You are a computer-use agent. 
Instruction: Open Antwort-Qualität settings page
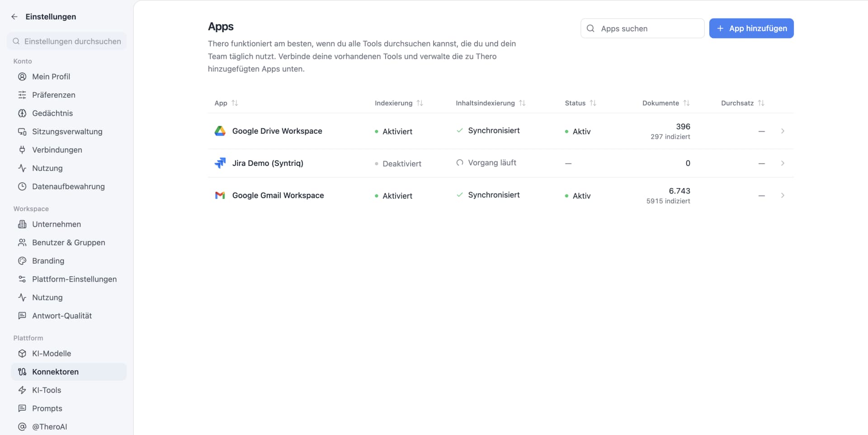click(x=69, y=316)
